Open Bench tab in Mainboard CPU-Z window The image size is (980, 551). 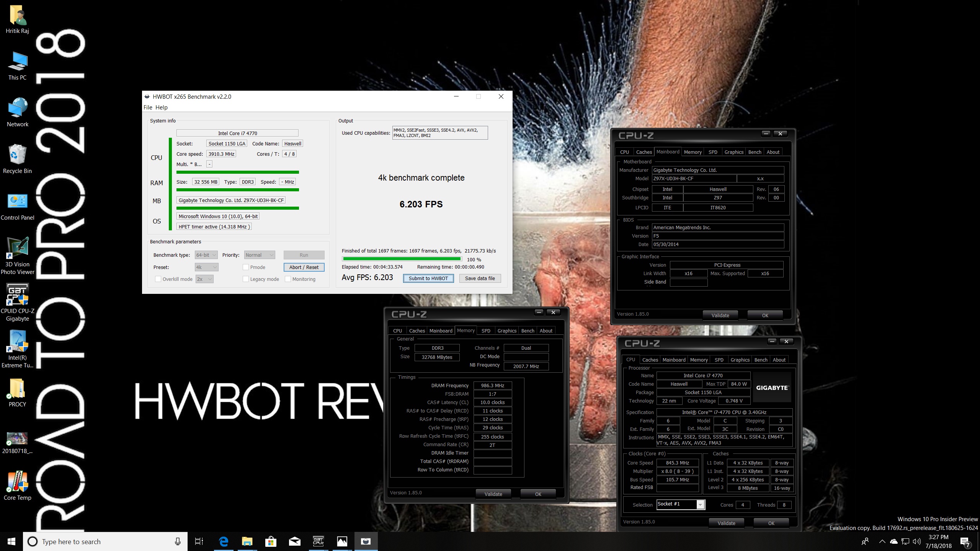point(755,152)
